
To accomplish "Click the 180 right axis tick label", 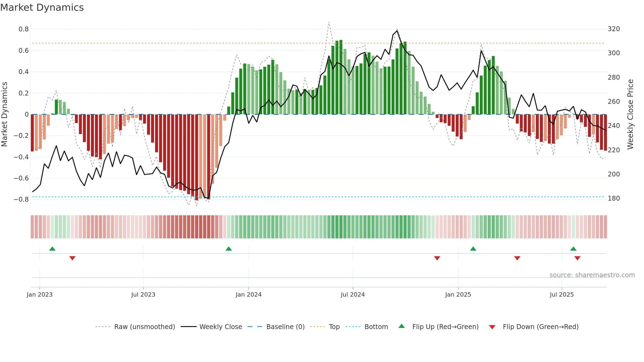I will click(x=614, y=198).
